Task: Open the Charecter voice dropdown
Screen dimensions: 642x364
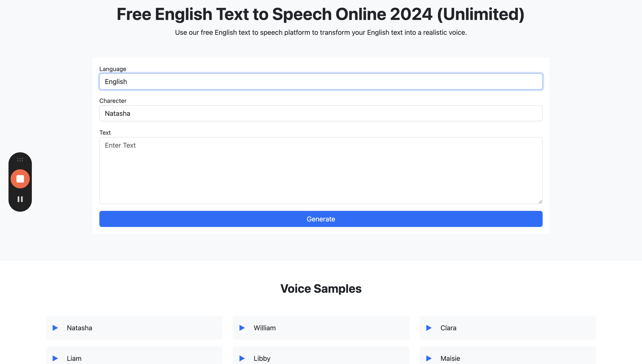Action: click(321, 113)
